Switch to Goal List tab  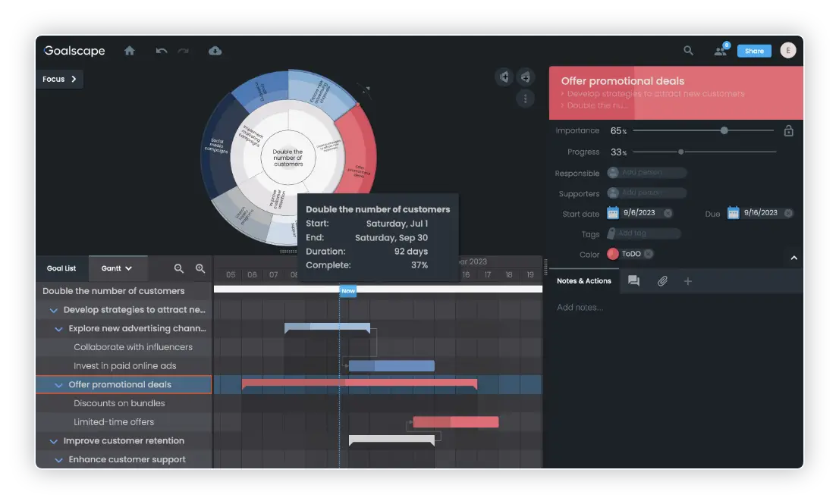click(x=61, y=268)
